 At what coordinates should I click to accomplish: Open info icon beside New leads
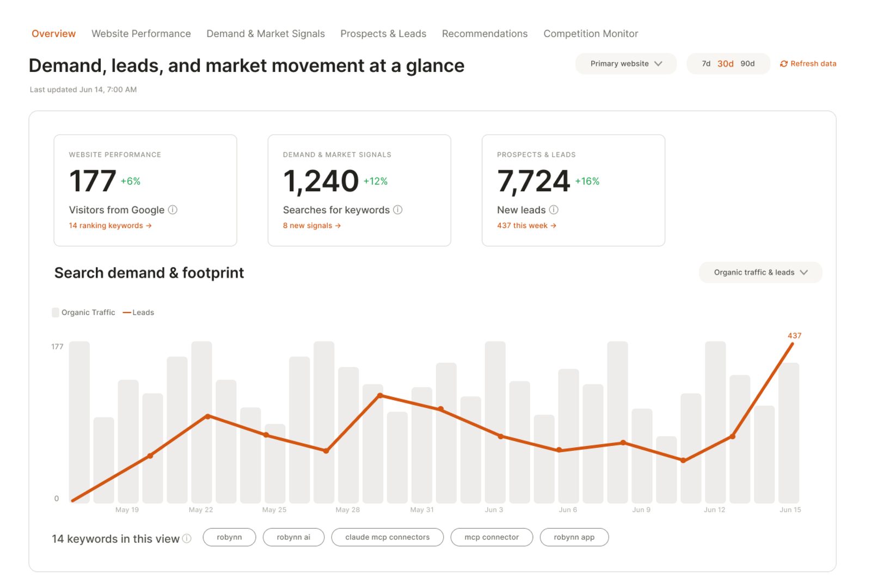tap(554, 210)
